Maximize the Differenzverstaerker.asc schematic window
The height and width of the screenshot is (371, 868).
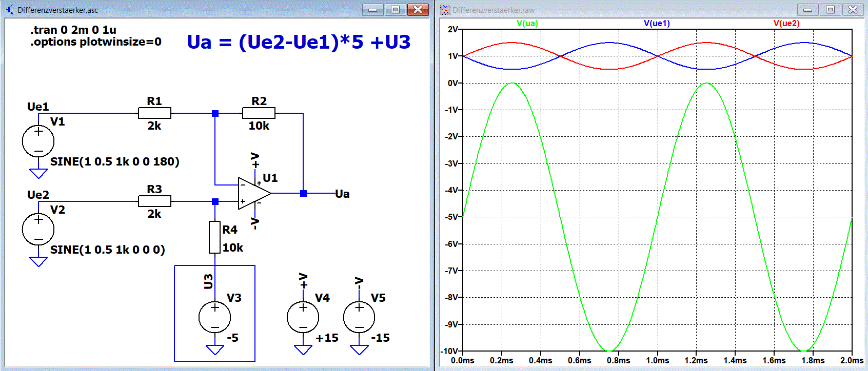pos(395,10)
